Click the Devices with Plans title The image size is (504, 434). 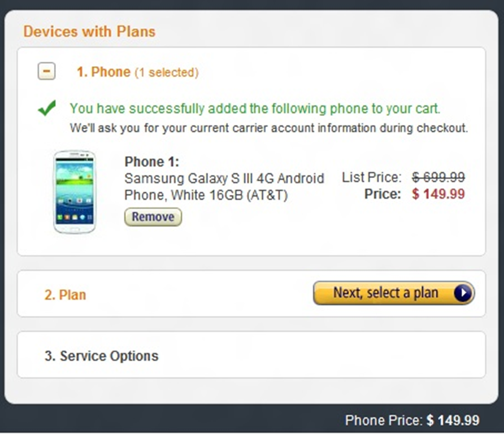[x=89, y=31]
